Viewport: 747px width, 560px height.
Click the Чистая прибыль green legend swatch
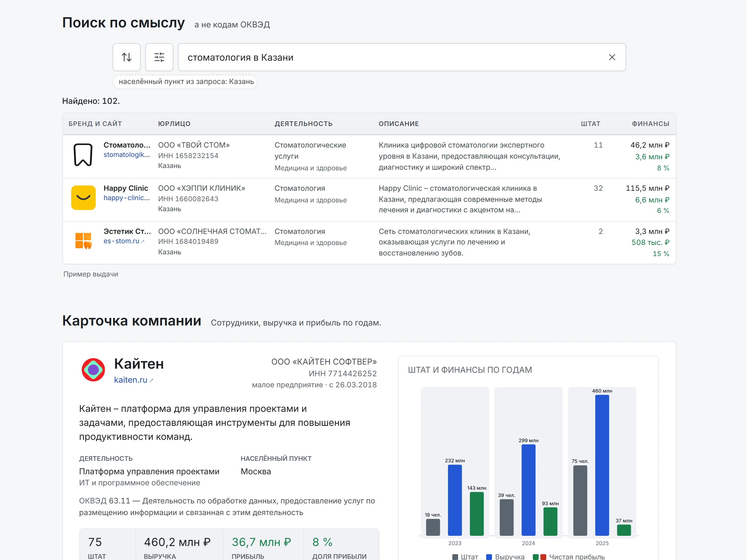click(536, 557)
